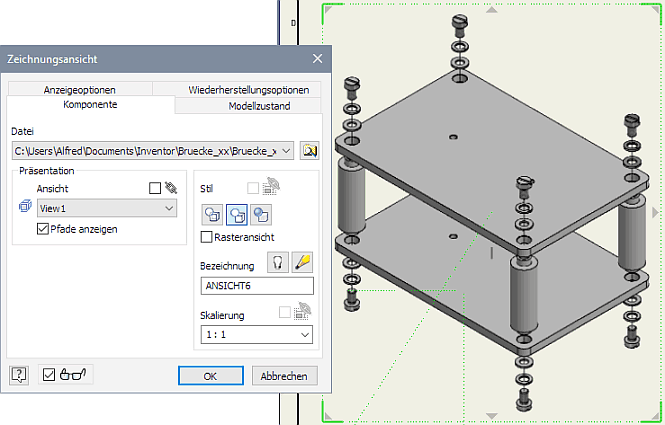Toggle the label visibility lightbulb icon
665x425 pixels.
click(x=277, y=262)
